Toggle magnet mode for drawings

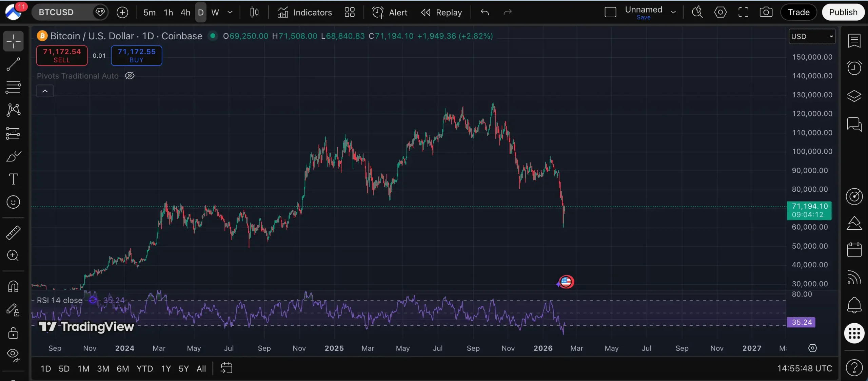13,287
